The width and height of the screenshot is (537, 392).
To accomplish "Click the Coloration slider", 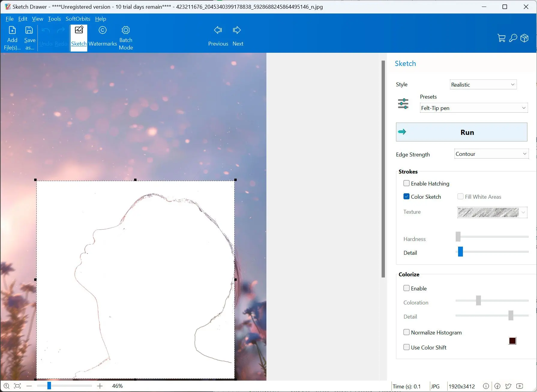I will (492, 300).
